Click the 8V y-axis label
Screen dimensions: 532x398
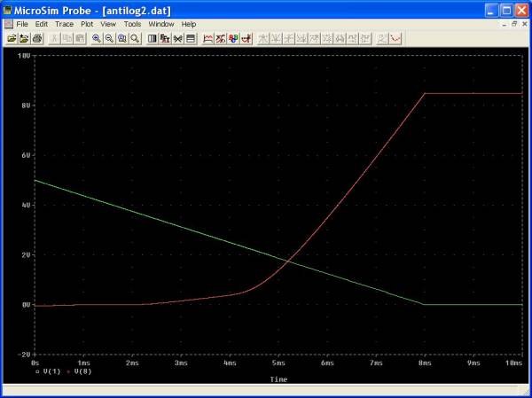26,105
